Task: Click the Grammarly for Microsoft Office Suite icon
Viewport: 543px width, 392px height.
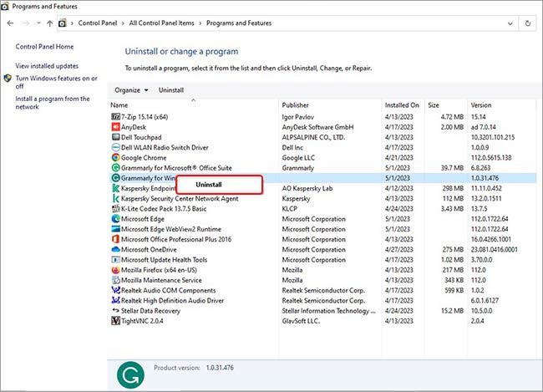Action: point(115,168)
